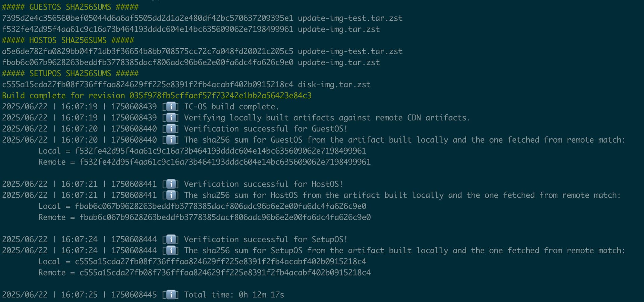Click info icon on Total time line

[x=172, y=295]
